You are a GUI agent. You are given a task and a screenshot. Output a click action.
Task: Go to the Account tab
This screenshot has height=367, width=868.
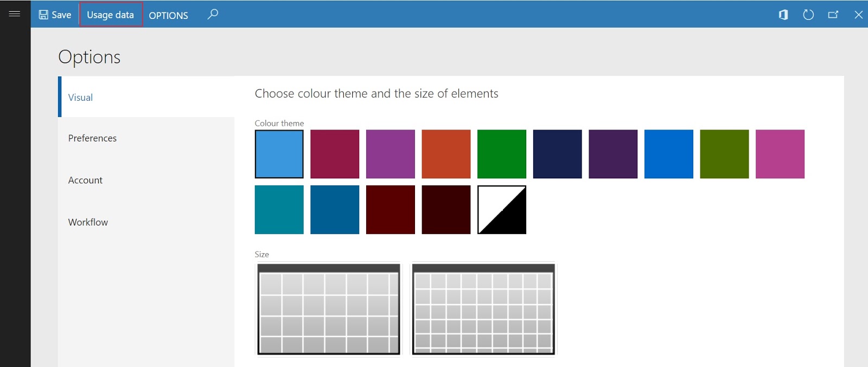pyautogui.click(x=146, y=180)
